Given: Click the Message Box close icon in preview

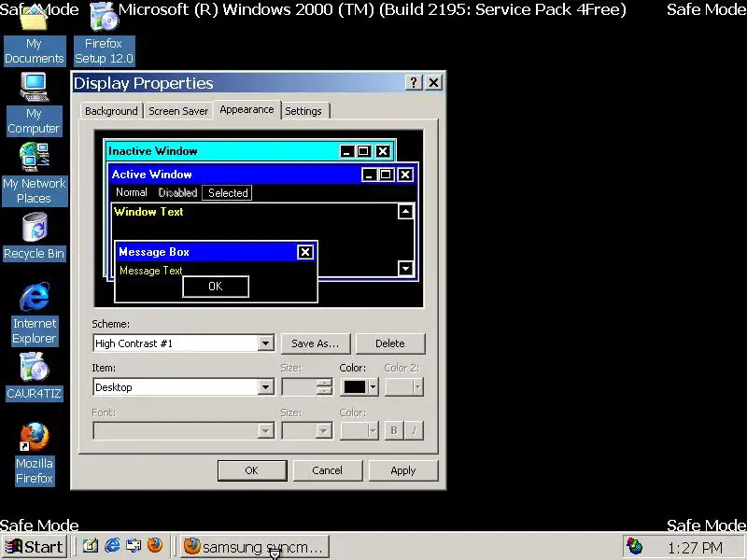Looking at the screenshot, I should 305,252.
